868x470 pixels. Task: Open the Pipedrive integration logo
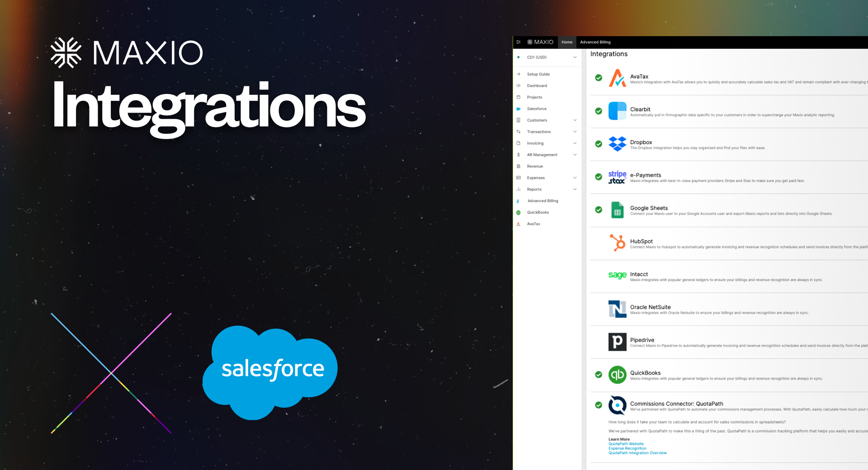(x=617, y=342)
